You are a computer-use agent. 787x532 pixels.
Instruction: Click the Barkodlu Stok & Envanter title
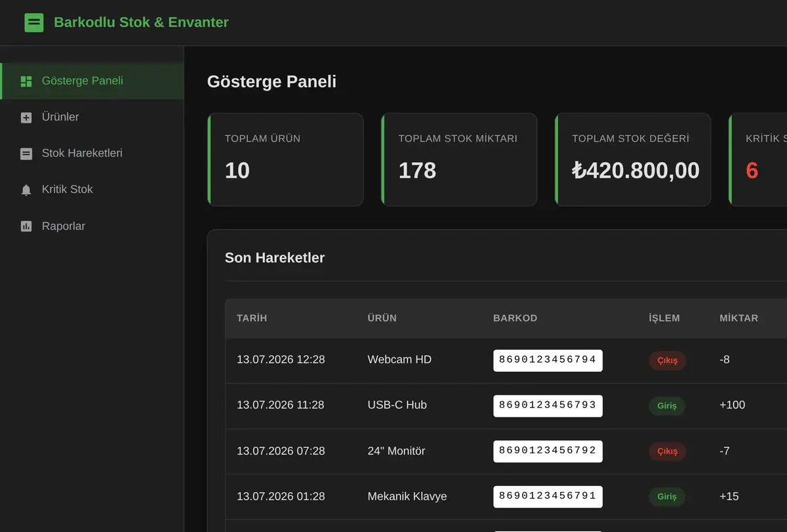141,22
